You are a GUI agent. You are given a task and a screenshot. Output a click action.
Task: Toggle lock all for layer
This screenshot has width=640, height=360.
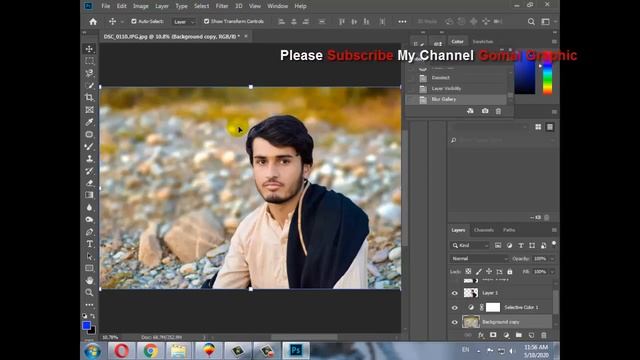pyautogui.click(x=509, y=271)
